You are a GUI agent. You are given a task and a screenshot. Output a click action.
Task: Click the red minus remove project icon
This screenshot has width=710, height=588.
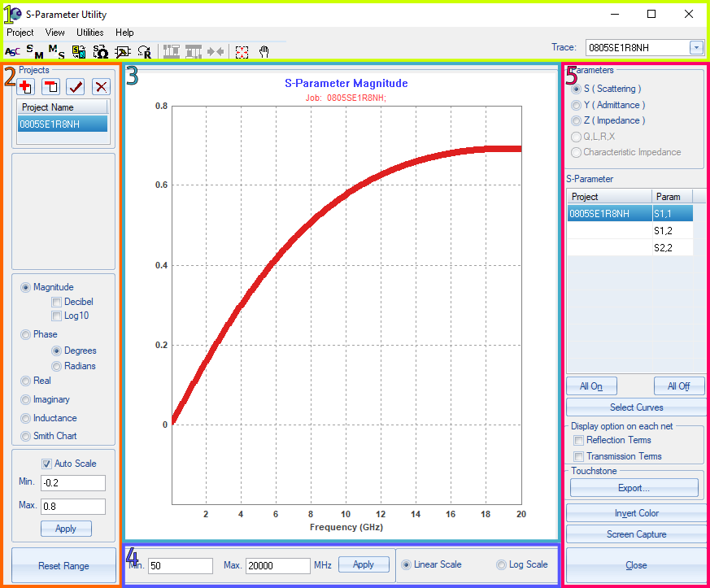coord(50,87)
